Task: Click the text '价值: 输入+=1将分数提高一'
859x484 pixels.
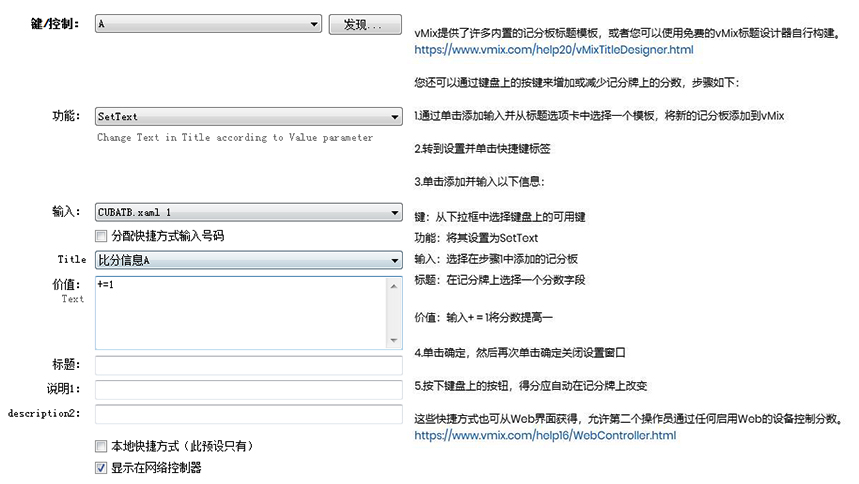Action: [x=483, y=317]
